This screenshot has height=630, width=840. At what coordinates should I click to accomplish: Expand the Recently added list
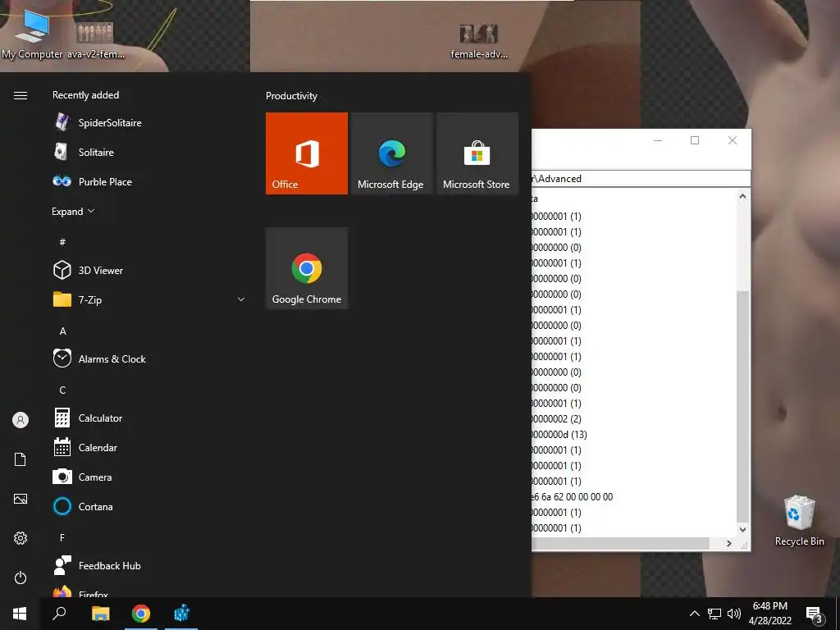click(73, 211)
